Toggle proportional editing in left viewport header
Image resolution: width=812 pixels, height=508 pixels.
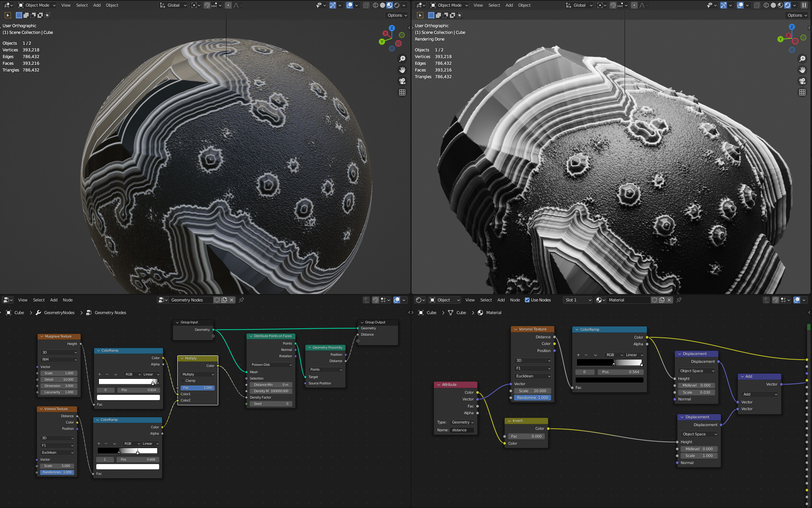[228, 5]
